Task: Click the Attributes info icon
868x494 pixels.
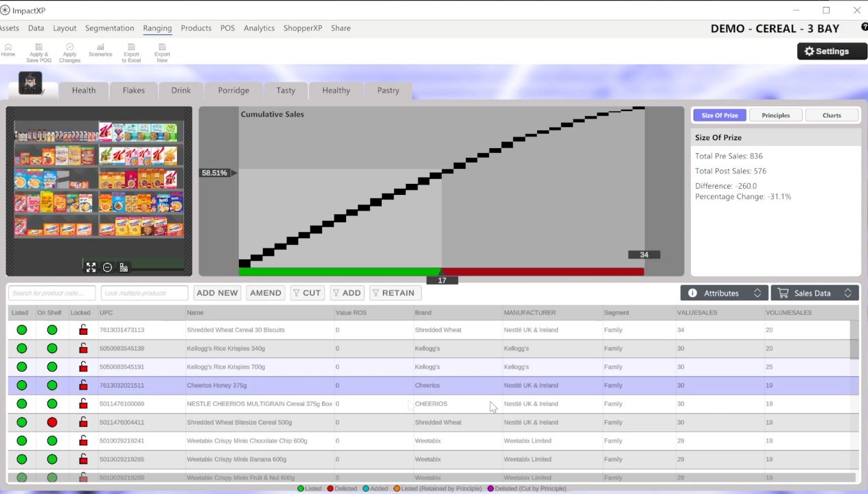Action: coord(693,293)
